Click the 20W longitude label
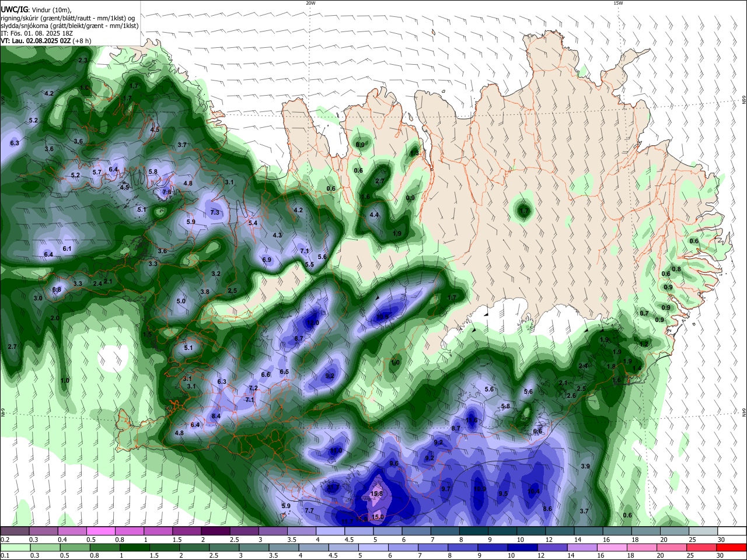Viewport: 747px width, 560px height. (x=310, y=3)
